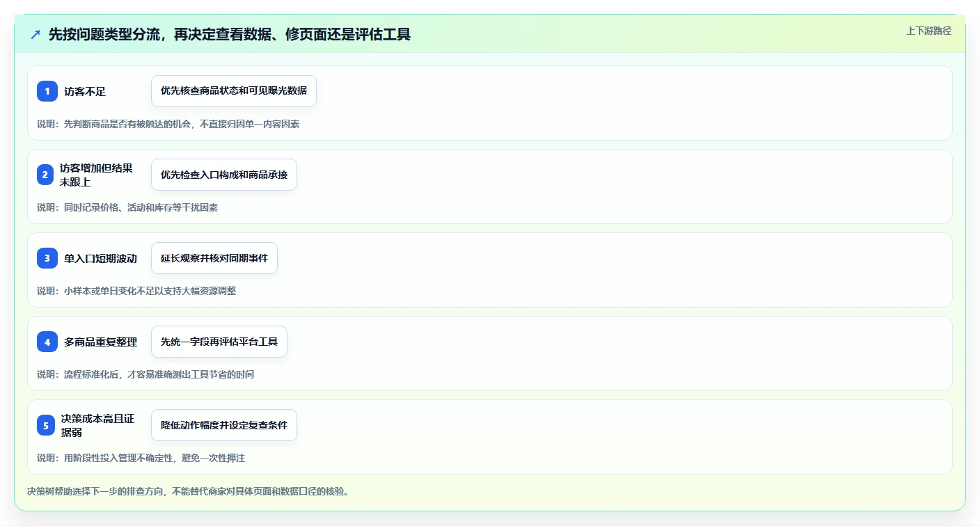Screen dimensions: 980x526
Task: Click the 决策成本高且证据弱 step title
Action: [x=97, y=425]
